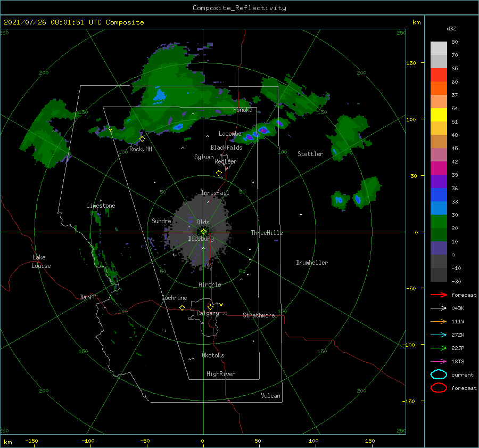
Task: Click the dBZ legend heading
Action: [x=451, y=28]
